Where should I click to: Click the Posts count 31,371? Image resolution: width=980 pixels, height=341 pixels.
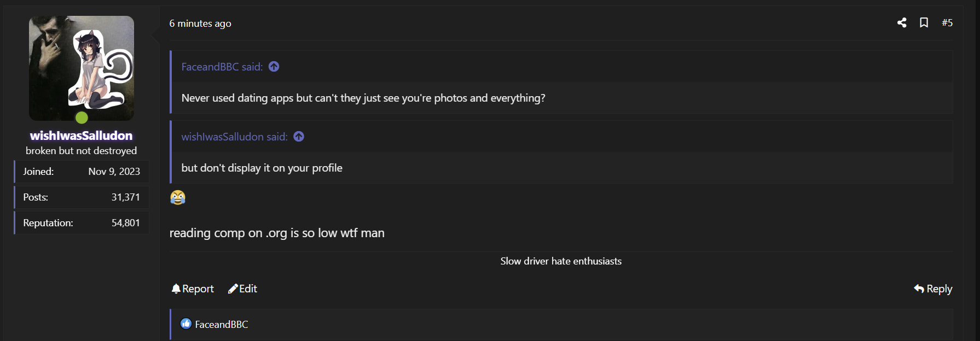coord(125,197)
